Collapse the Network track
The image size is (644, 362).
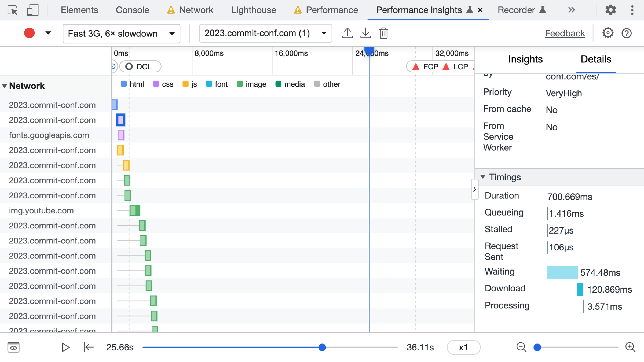pyautogui.click(x=5, y=86)
